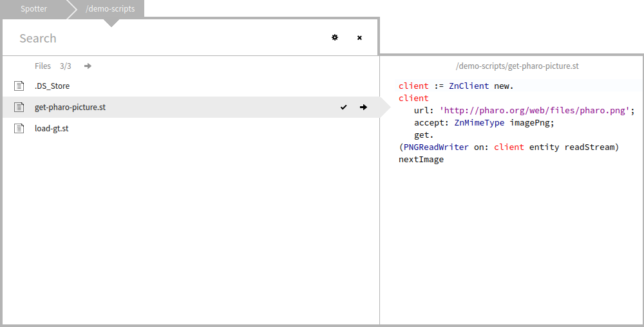Select the get-pharo-picture.st file row

tap(191, 107)
